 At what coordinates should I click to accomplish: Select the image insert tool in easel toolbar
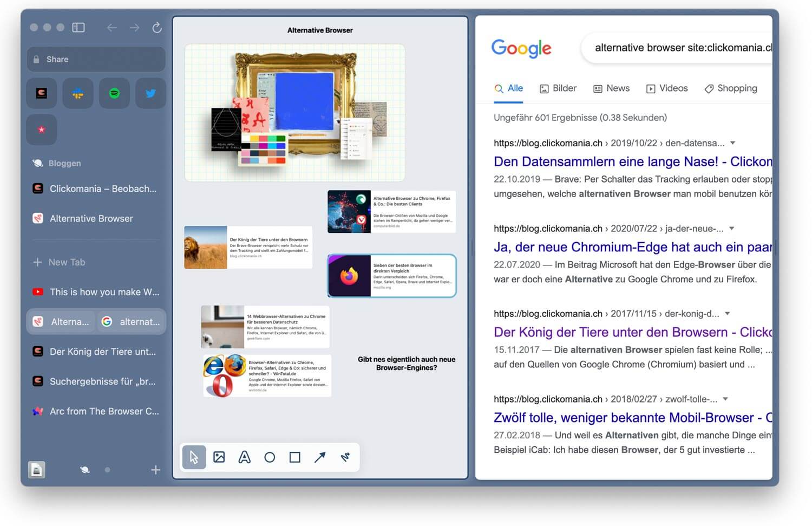[x=219, y=457]
